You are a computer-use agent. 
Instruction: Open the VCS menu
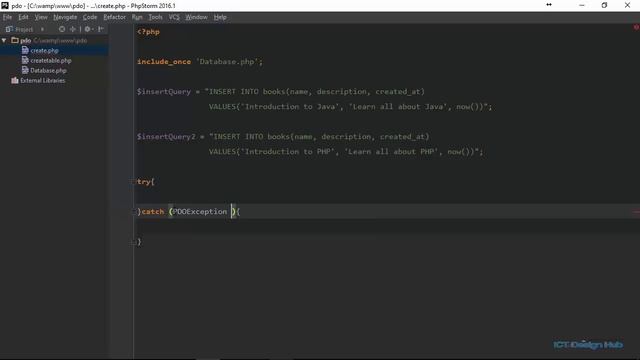tap(174, 17)
